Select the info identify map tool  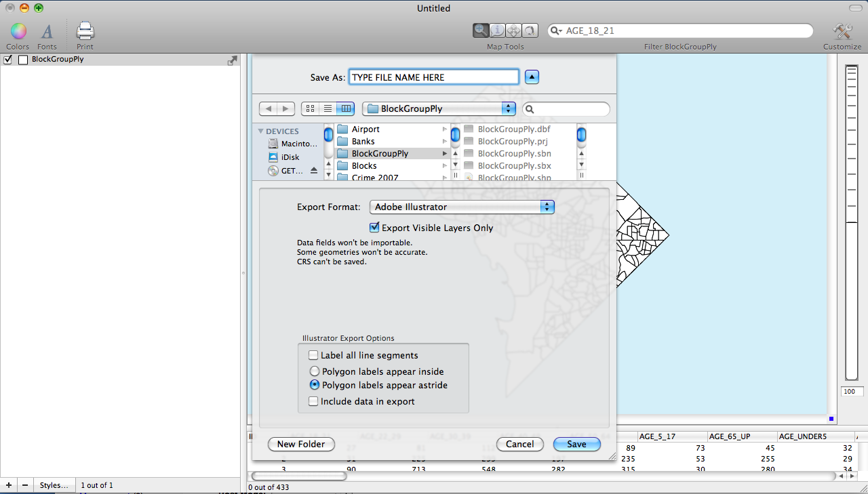click(497, 30)
